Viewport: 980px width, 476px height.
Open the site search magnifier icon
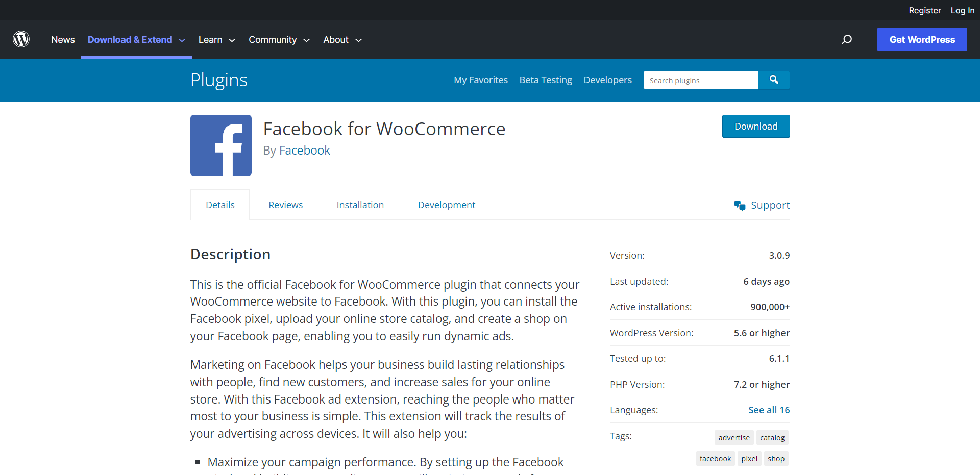(x=847, y=39)
